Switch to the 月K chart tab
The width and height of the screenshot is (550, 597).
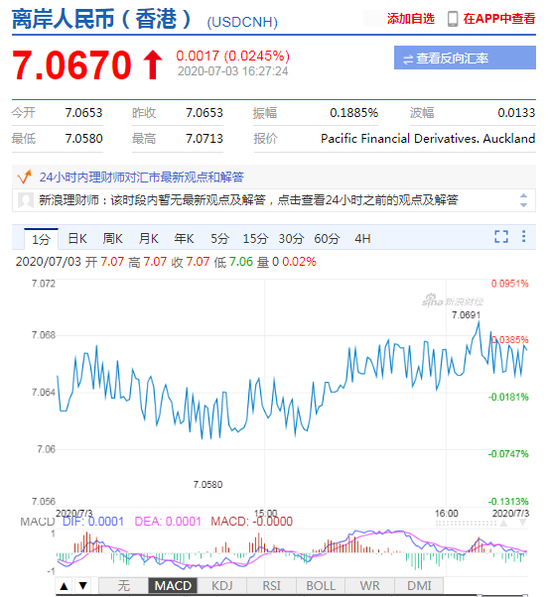point(148,239)
